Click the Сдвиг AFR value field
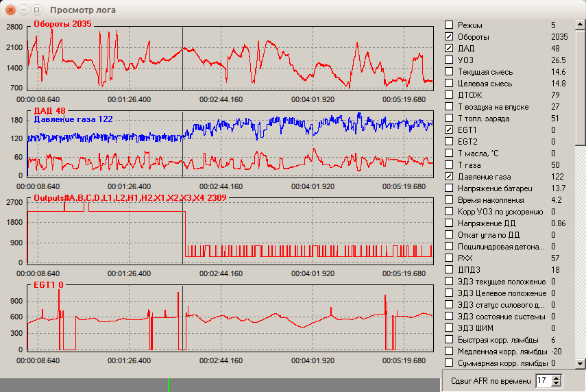This screenshot has height=392, width=586. (544, 381)
